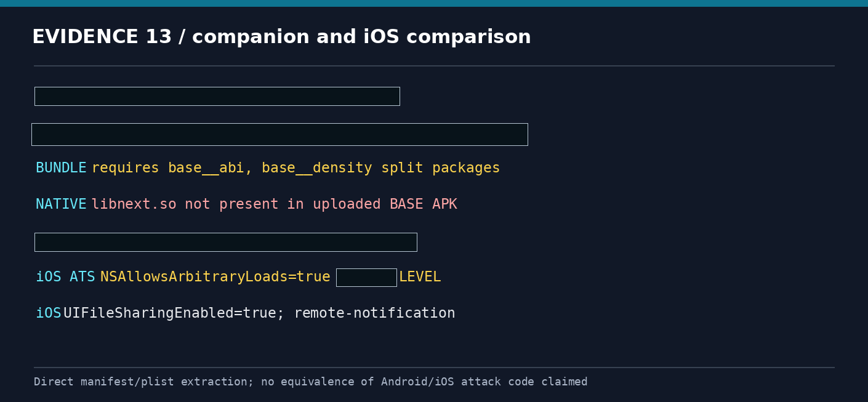Click the footer note about manifest/plist extraction
The height and width of the screenshot is (402, 868).
(310, 382)
